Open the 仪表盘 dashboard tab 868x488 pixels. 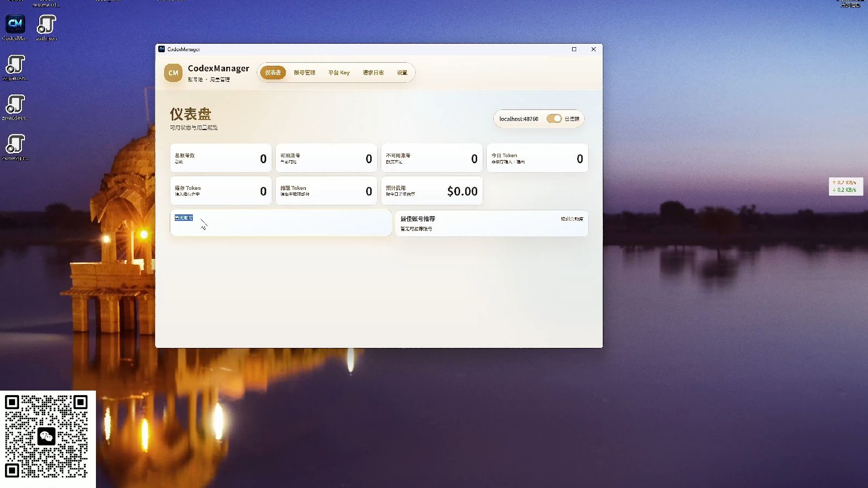coord(273,73)
